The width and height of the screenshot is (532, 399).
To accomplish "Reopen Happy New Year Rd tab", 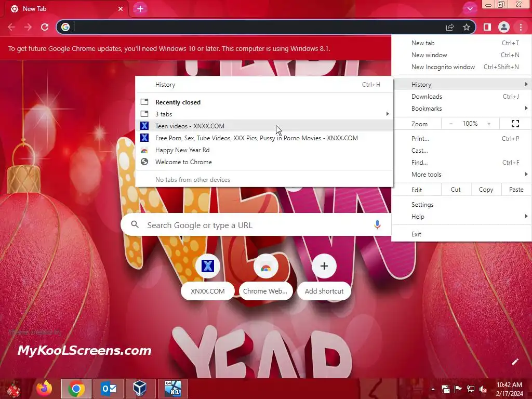I will 264,150.
